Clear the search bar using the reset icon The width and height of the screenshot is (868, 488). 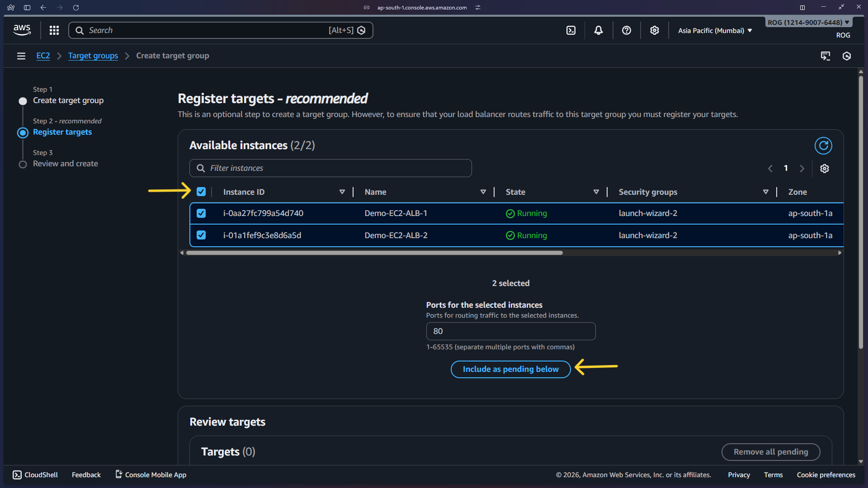coord(361,30)
